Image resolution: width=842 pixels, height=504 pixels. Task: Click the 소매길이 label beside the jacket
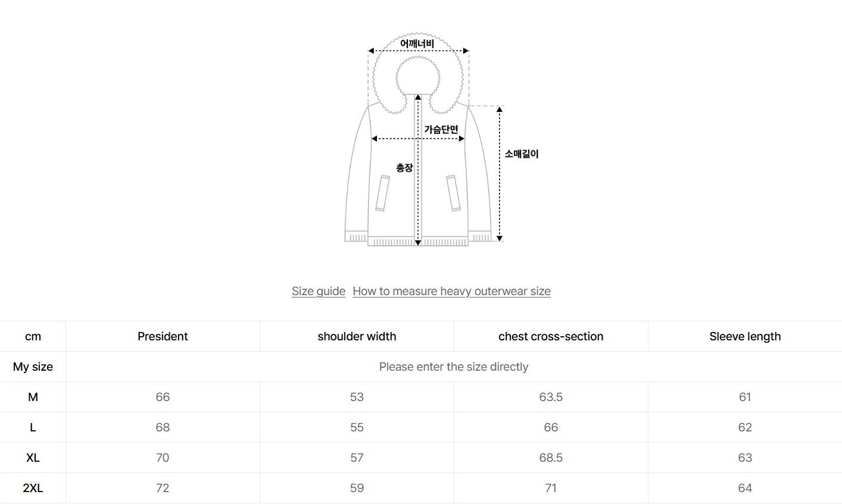click(x=522, y=154)
